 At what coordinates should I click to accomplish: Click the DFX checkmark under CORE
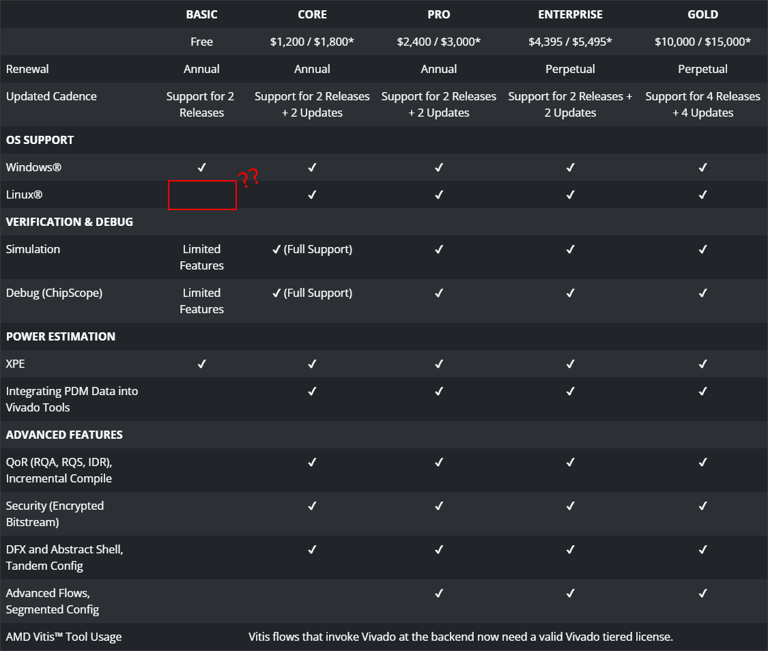click(312, 550)
